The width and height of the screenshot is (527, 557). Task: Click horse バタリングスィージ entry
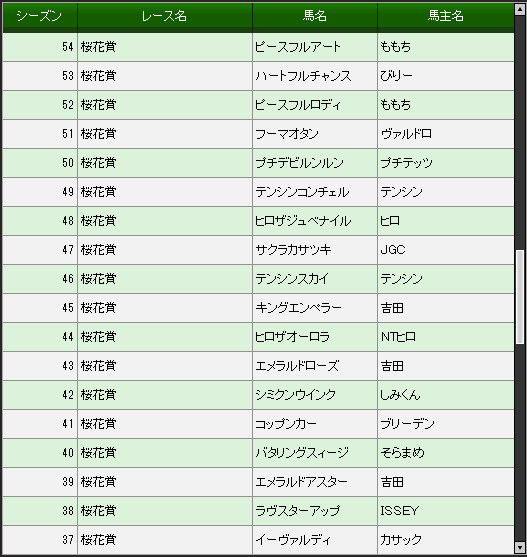point(302,453)
